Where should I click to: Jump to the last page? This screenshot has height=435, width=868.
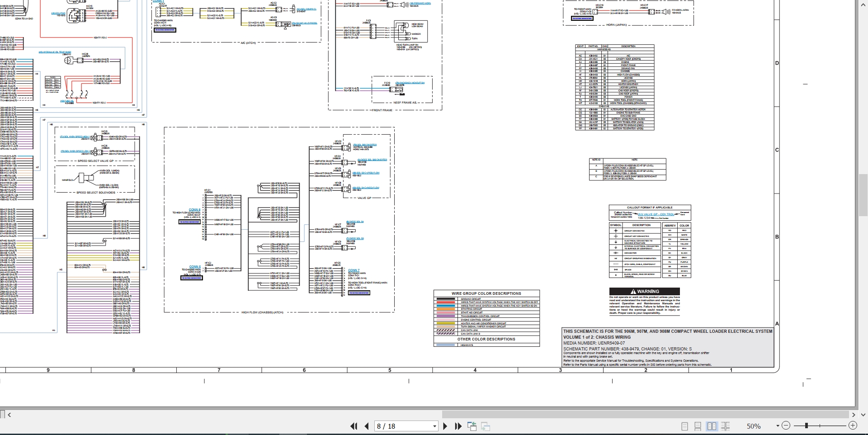(x=458, y=426)
